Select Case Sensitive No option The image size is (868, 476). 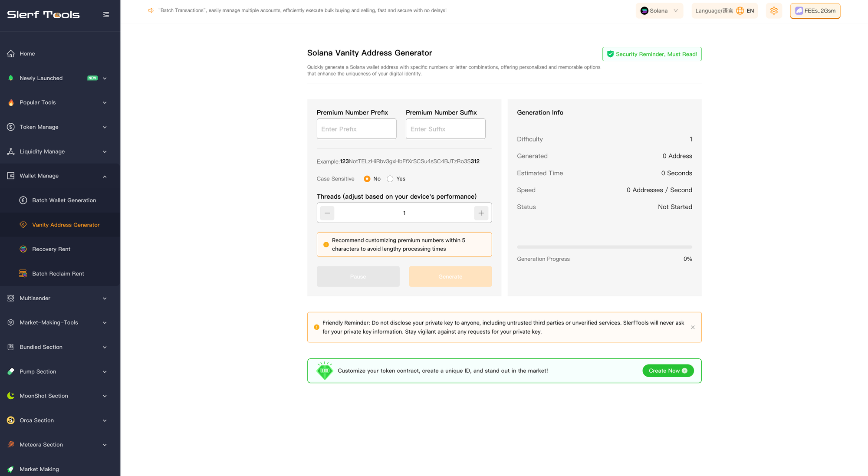367,179
